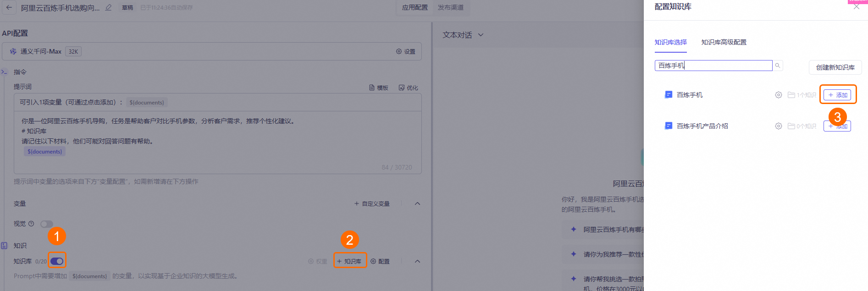Open 配置 for the knowledge base section

coord(380,261)
